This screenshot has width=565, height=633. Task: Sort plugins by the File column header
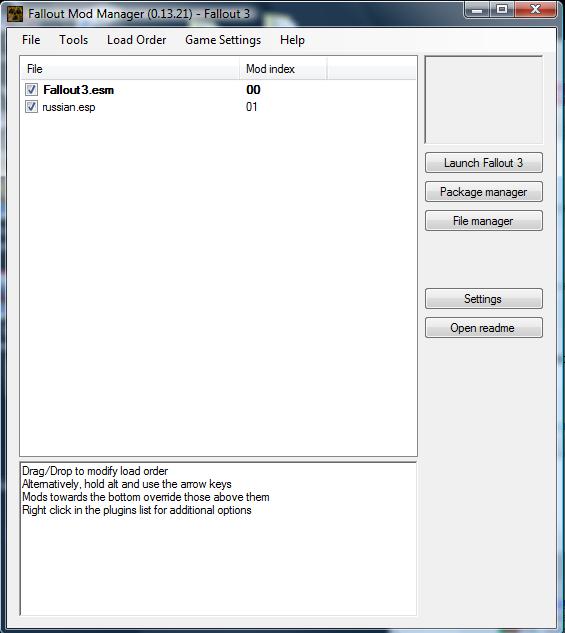[130, 69]
